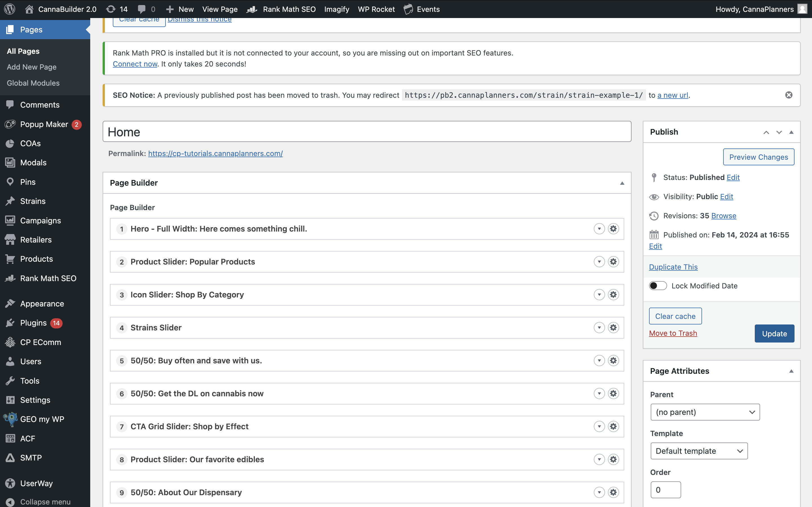Collapse the Page Attributes panel

[x=791, y=371]
